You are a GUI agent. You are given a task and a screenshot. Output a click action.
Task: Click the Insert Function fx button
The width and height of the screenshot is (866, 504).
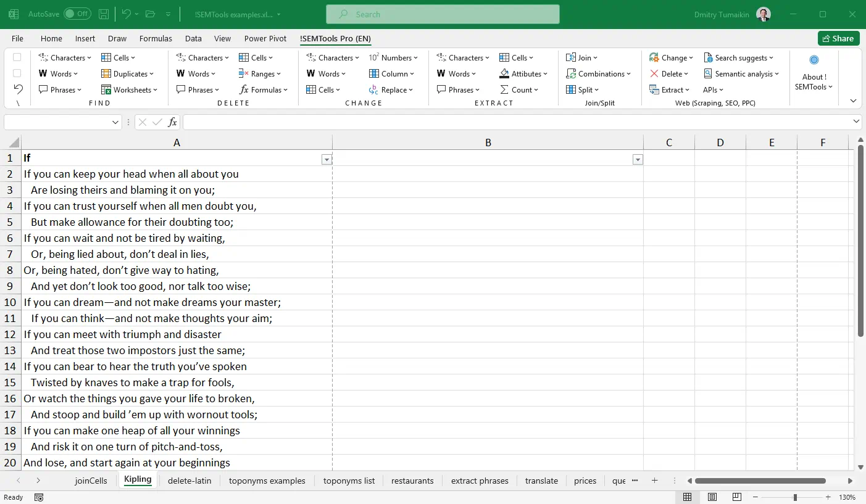pyautogui.click(x=173, y=122)
